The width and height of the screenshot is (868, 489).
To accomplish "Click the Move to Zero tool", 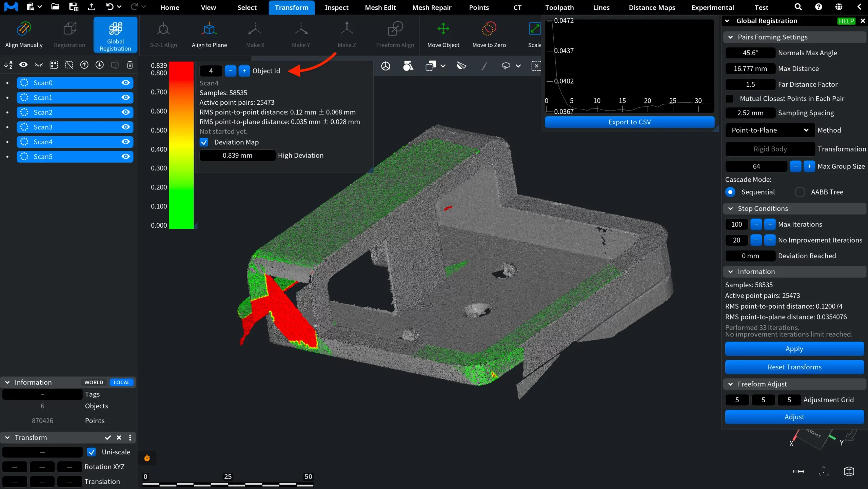I will [x=489, y=35].
